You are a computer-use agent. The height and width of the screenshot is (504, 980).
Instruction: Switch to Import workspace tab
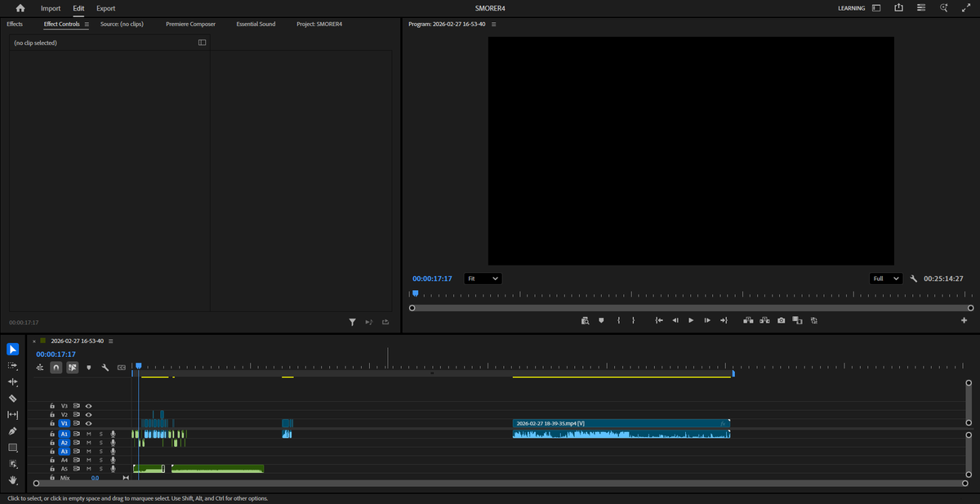point(51,8)
